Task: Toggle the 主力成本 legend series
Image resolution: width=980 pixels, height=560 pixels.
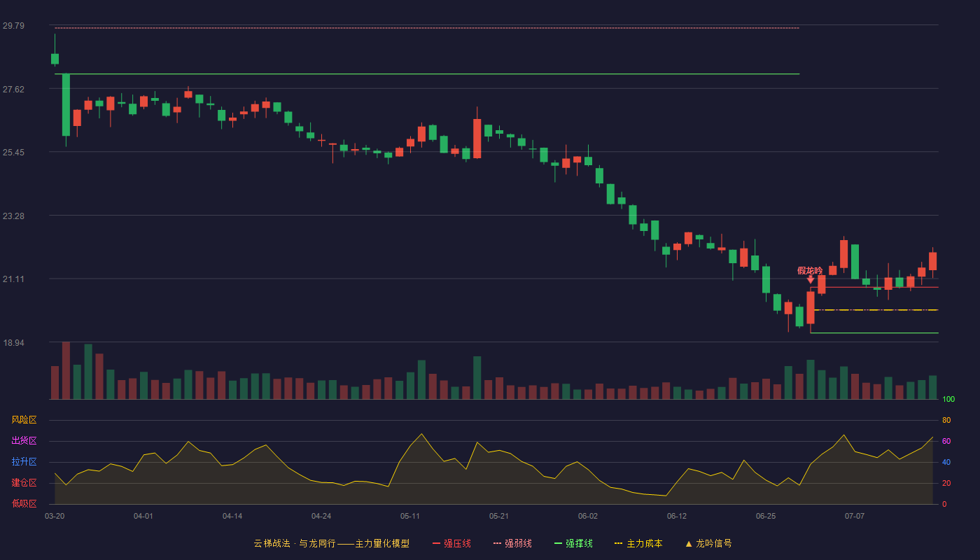Action: 638,544
